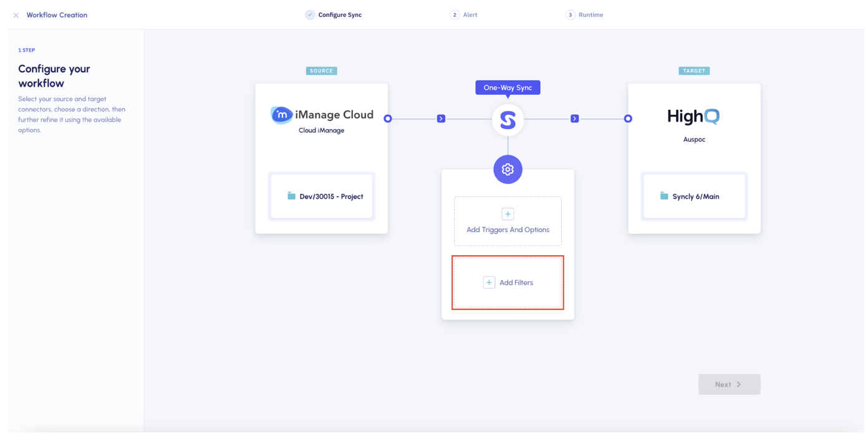The width and height of the screenshot is (868, 433).
Task: Click the target connector circle node
Action: pos(628,119)
